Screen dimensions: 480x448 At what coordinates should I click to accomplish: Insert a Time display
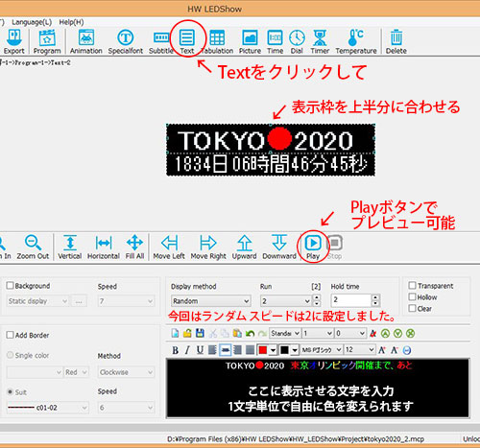[275, 42]
